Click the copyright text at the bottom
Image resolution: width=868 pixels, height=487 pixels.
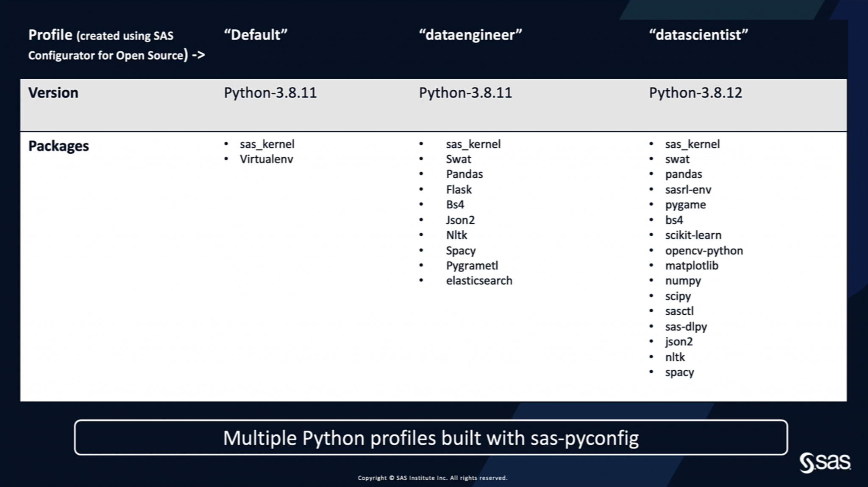(431, 477)
